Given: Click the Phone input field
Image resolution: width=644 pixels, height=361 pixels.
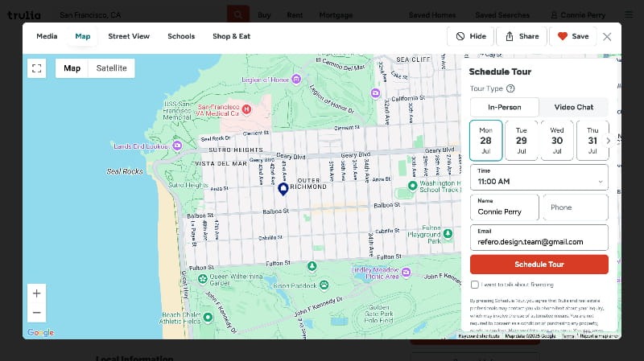Looking at the screenshot, I should [x=575, y=207].
